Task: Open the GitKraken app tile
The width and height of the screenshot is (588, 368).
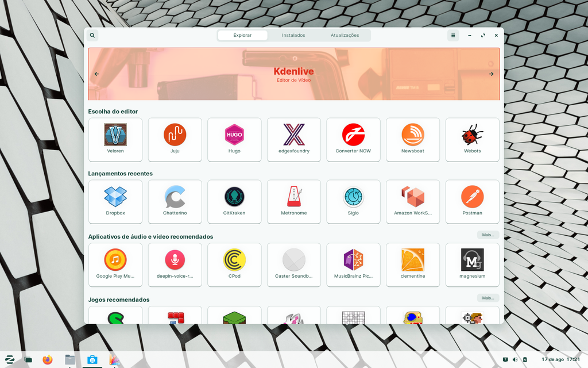Action: 234,202
